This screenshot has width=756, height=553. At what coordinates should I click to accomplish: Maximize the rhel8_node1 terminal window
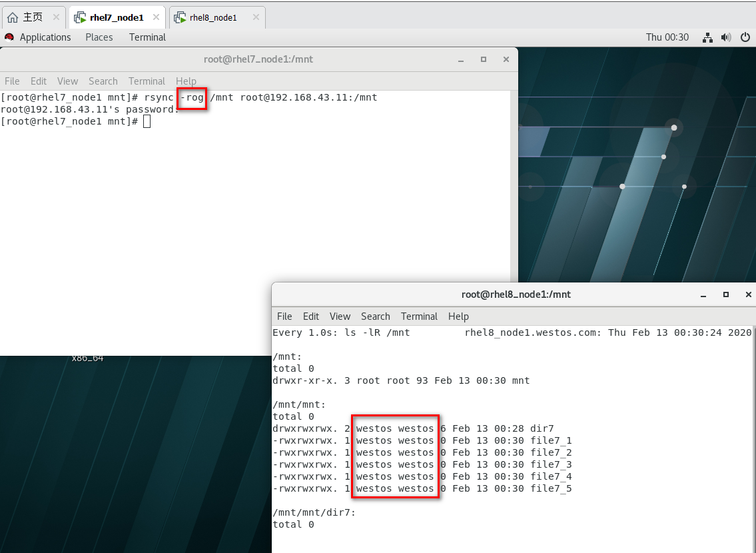point(726,294)
